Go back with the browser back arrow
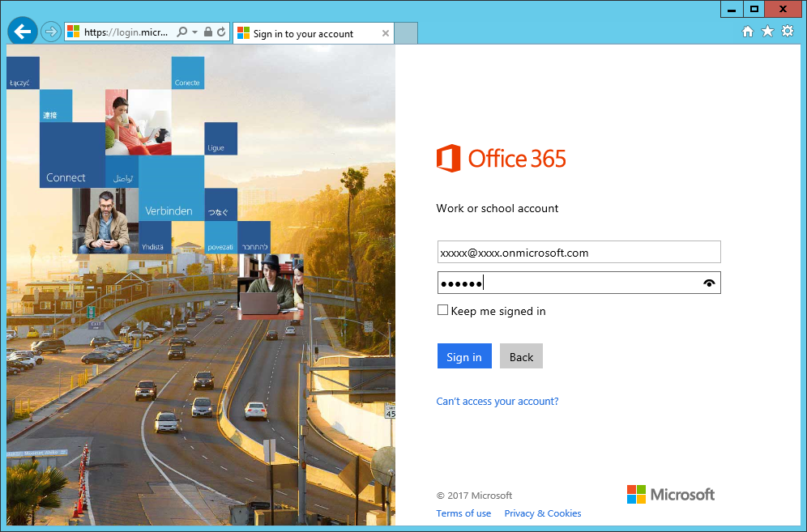This screenshot has height=532, width=807. [x=23, y=32]
